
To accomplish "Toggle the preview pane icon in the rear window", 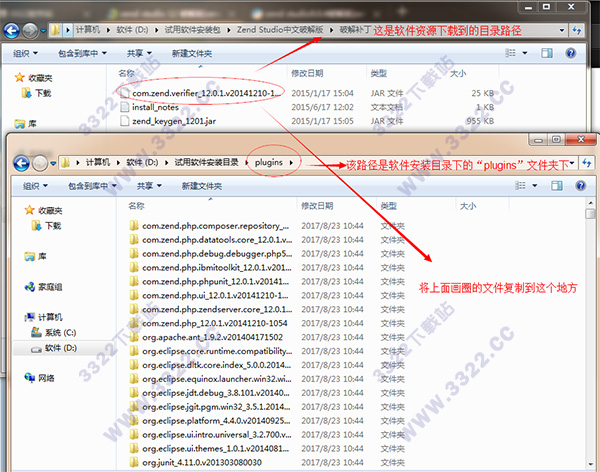I will coord(547,53).
